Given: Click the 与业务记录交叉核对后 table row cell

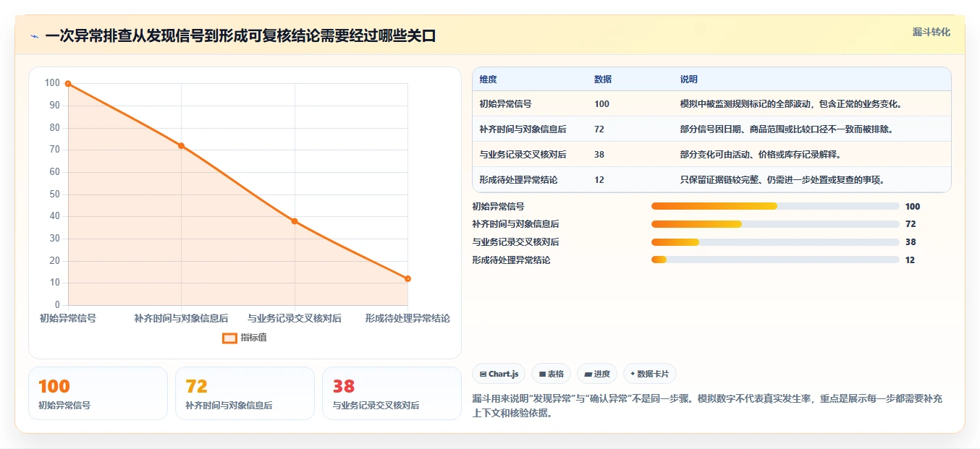Looking at the screenshot, I should (523, 155).
